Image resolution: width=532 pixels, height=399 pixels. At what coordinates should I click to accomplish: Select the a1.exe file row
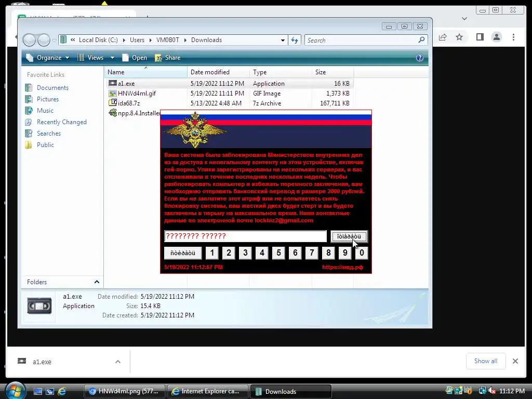[230, 84]
